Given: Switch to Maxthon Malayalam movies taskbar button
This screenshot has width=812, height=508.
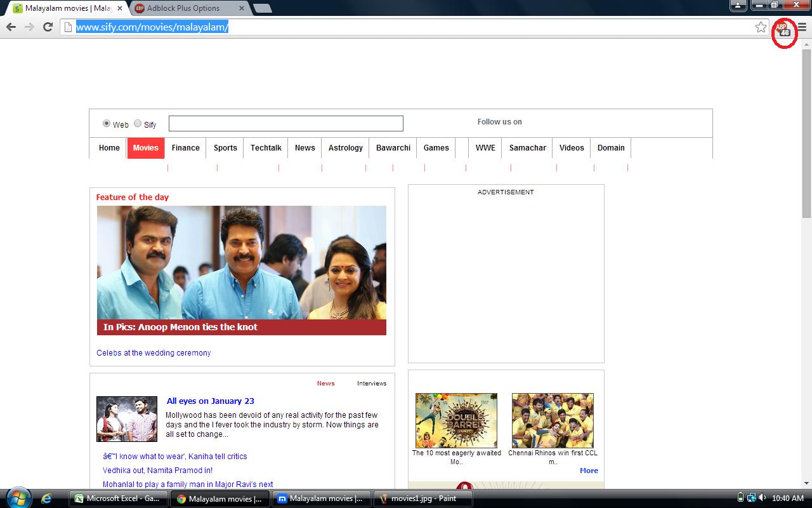Looking at the screenshot, I should point(322,498).
